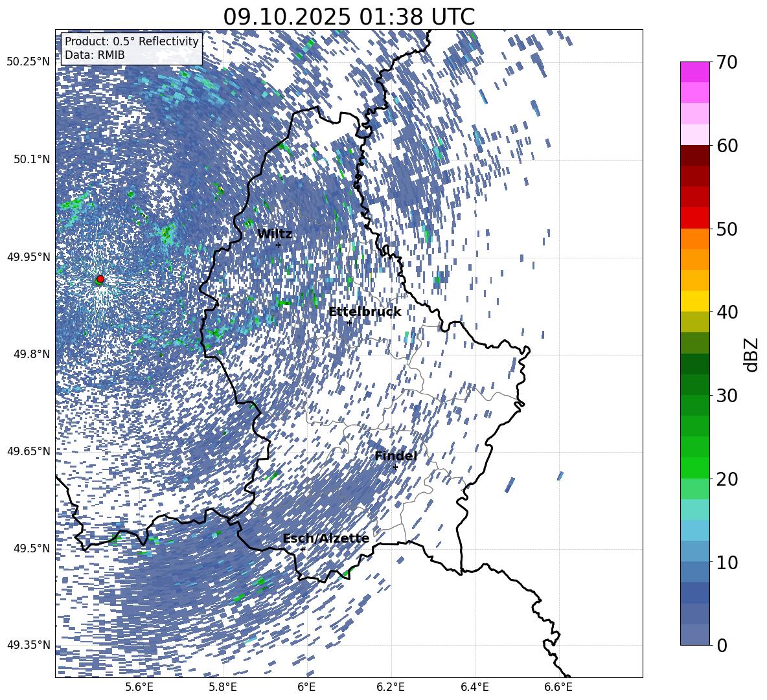Image resolution: width=767 pixels, height=700 pixels.
Task: Click the 6.2°E longitude label
Action: [x=391, y=687]
